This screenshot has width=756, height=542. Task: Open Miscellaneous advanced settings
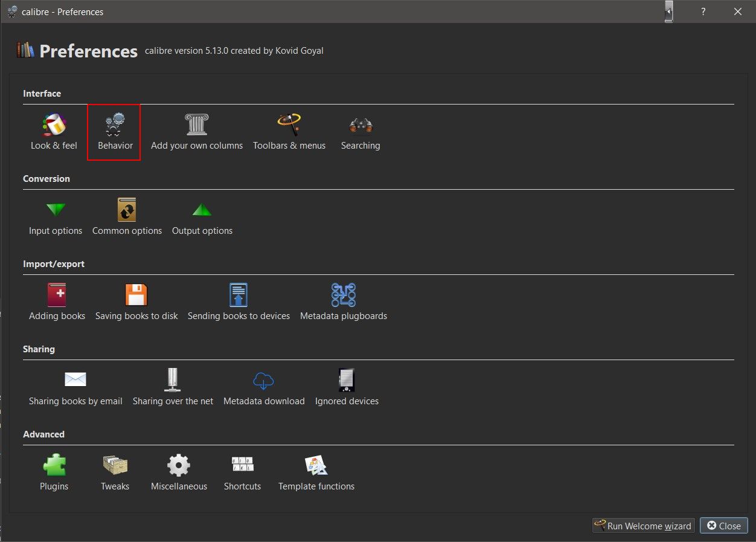click(x=179, y=473)
